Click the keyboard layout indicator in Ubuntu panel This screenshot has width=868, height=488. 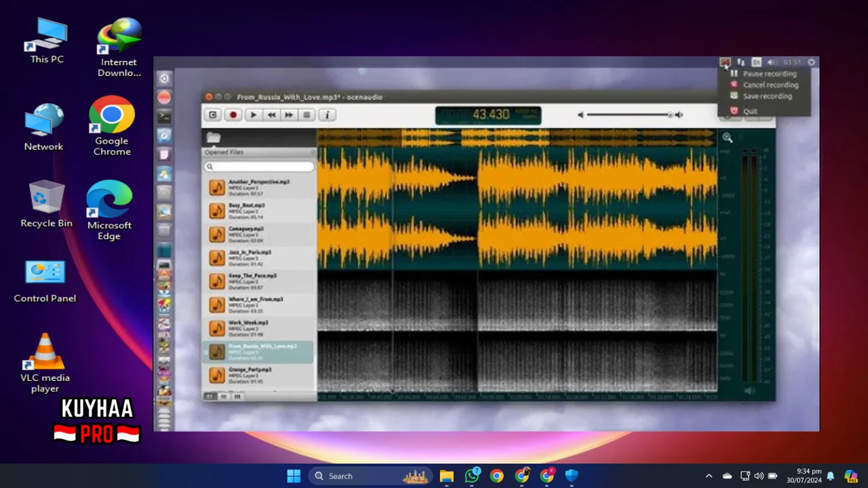[x=756, y=62]
